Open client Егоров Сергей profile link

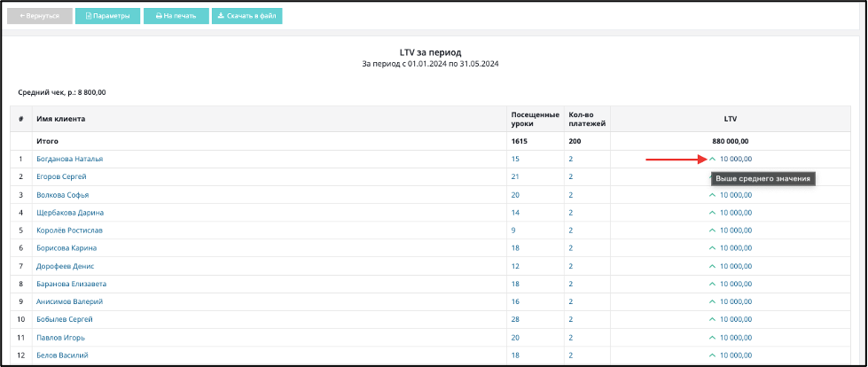[61, 176]
